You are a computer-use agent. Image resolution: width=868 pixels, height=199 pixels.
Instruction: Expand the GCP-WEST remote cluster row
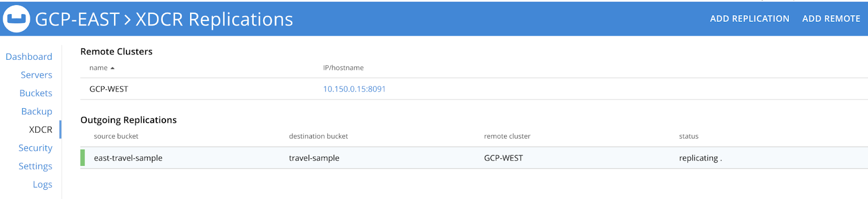pyautogui.click(x=474, y=89)
